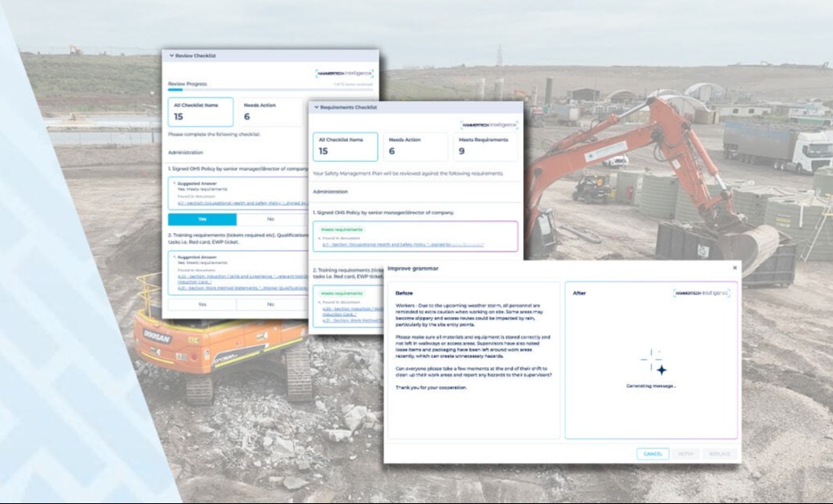
Task: Open Induction section link in Review Checklist
Action: pyautogui.click(x=243, y=279)
